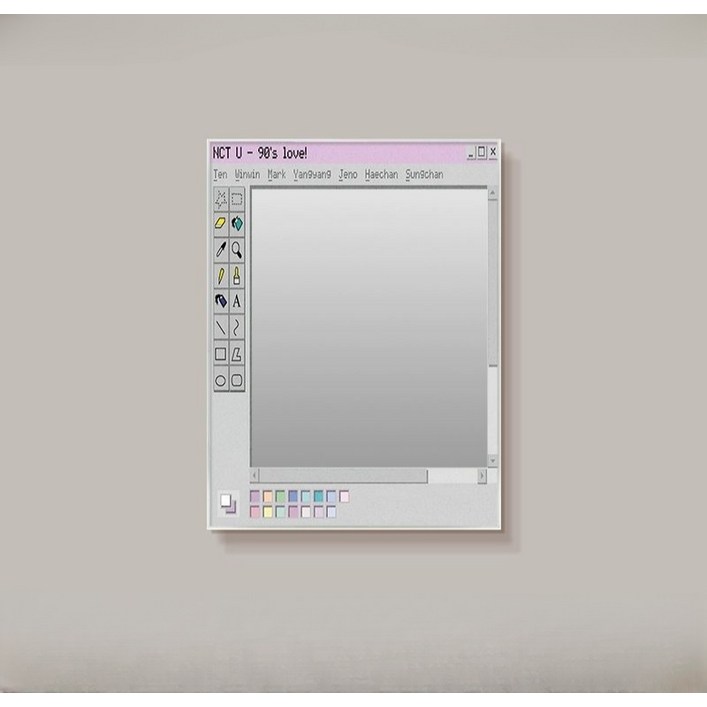Choose the pale yellow palette swatch
This screenshot has width=707, height=707.
point(267,511)
